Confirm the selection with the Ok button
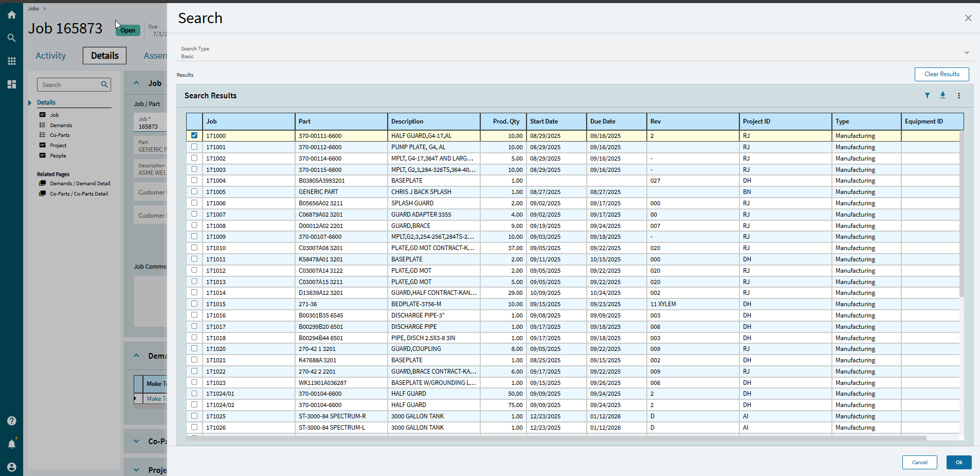 959,462
